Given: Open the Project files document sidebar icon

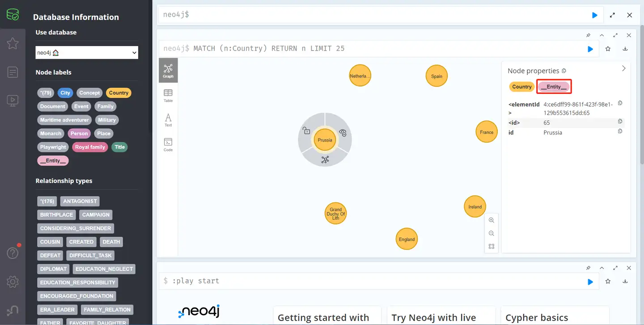Looking at the screenshot, I should [13, 72].
